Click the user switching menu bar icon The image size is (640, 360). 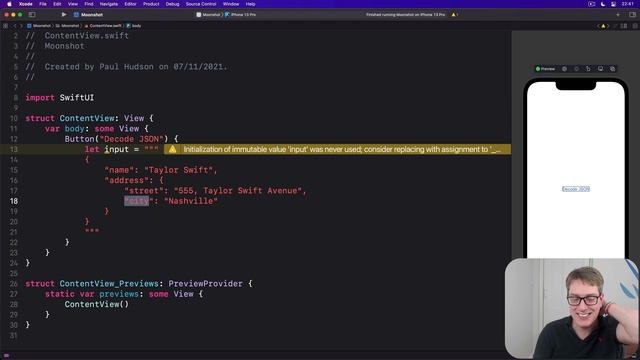(x=613, y=4)
